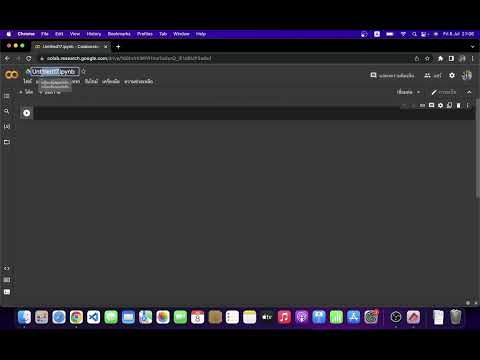Open Chrome tab search dropdown arrow
Screen dimensions: 480x360
[472, 47]
